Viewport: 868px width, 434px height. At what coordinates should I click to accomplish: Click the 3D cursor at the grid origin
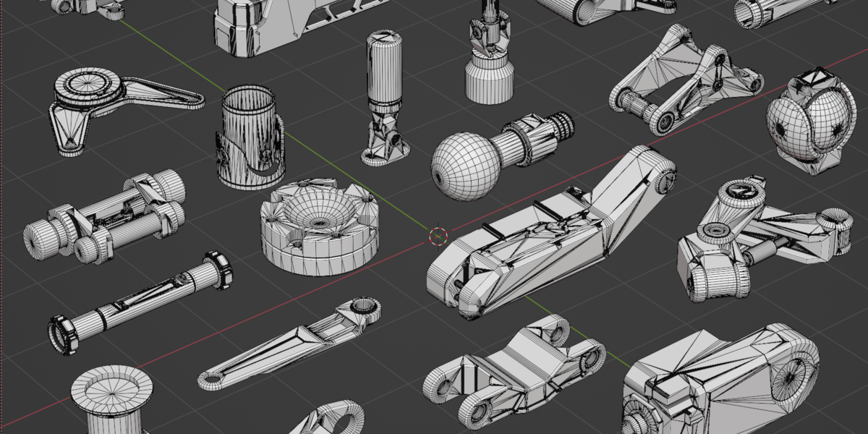point(438,236)
